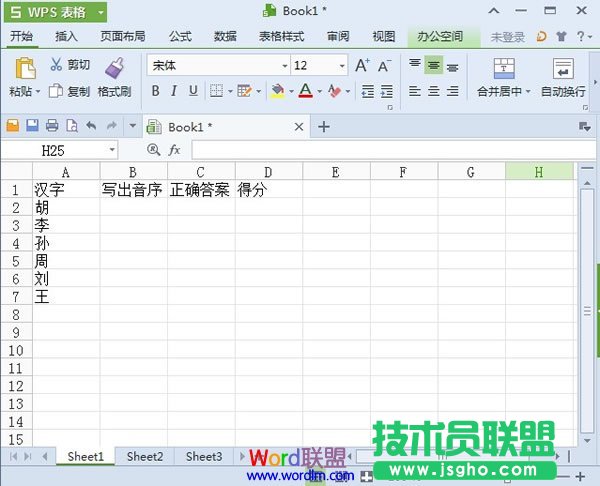
Task: Increase indent icon
Action: point(386,91)
